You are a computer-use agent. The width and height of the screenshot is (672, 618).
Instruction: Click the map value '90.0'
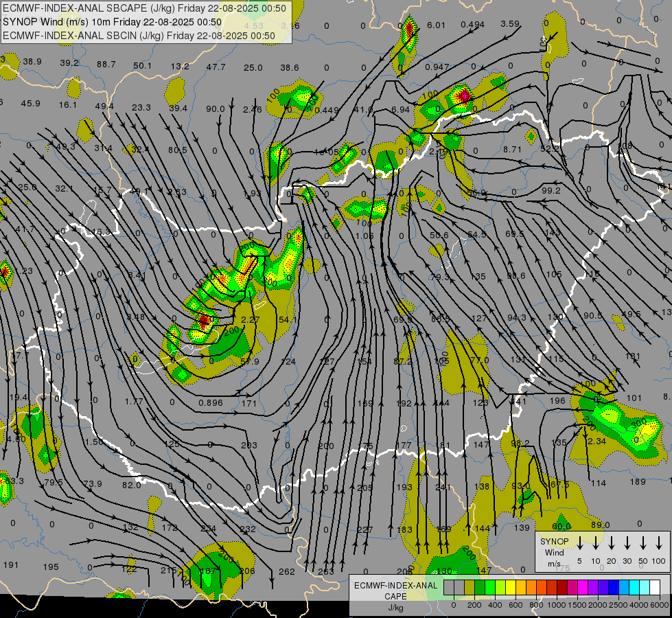point(215,109)
